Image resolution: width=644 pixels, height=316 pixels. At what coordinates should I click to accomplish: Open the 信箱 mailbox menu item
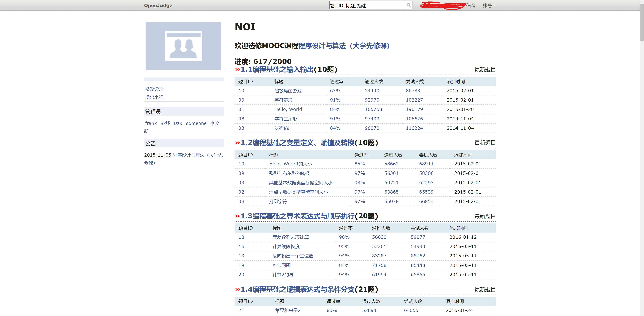click(x=470, y=6)
